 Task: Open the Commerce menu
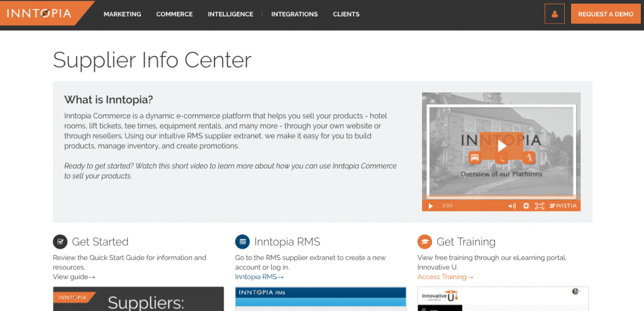point(174,14)
